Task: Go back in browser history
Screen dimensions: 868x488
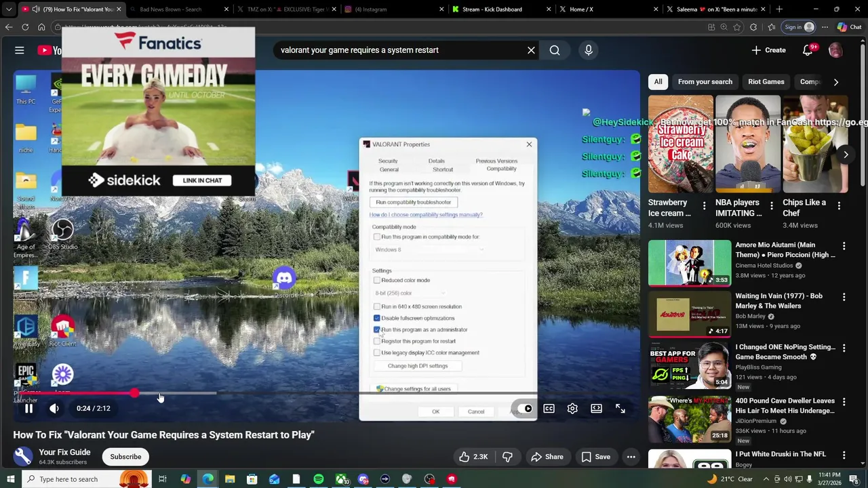Action: pos(9,27)
